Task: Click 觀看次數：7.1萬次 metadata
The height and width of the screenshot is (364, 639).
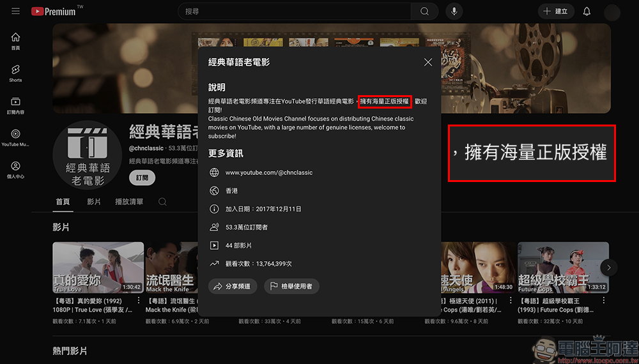Action: tap(73, 321)
